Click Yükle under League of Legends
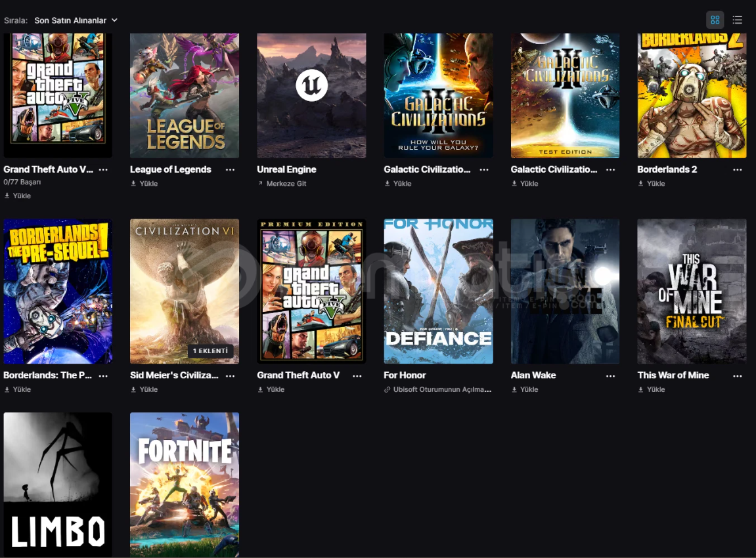Viewport: 756px width, 558px height. [144, 184]
